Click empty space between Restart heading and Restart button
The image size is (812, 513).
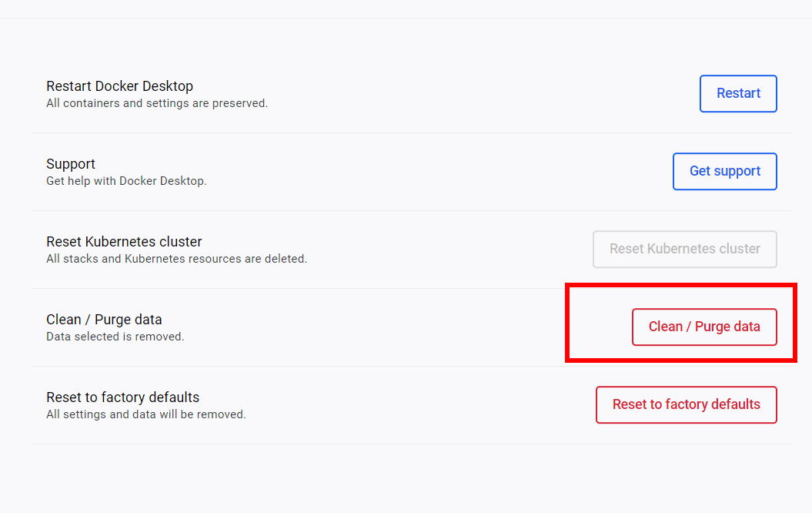pyautogui.click(x=462, y=93)
